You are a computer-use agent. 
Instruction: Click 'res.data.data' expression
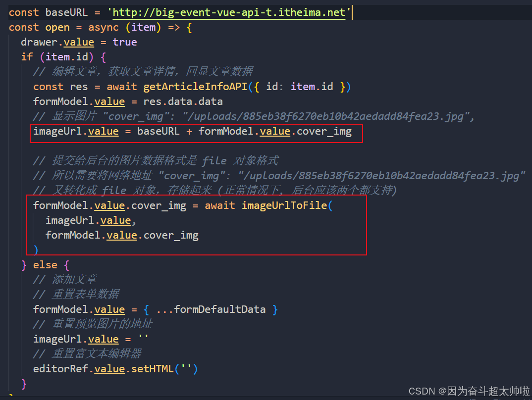[183, 101]
